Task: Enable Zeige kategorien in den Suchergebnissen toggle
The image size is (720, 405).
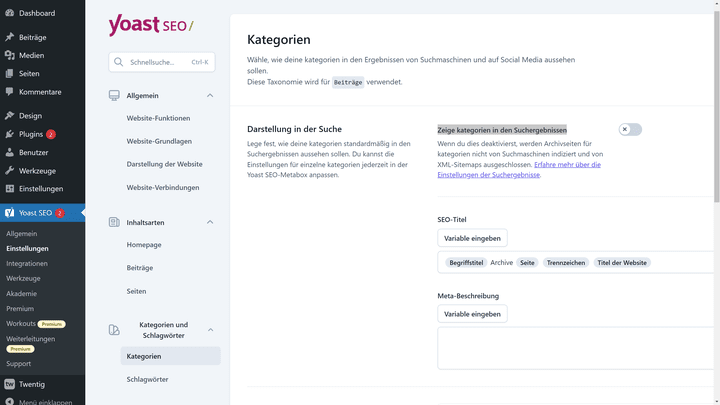Action: 630,129
